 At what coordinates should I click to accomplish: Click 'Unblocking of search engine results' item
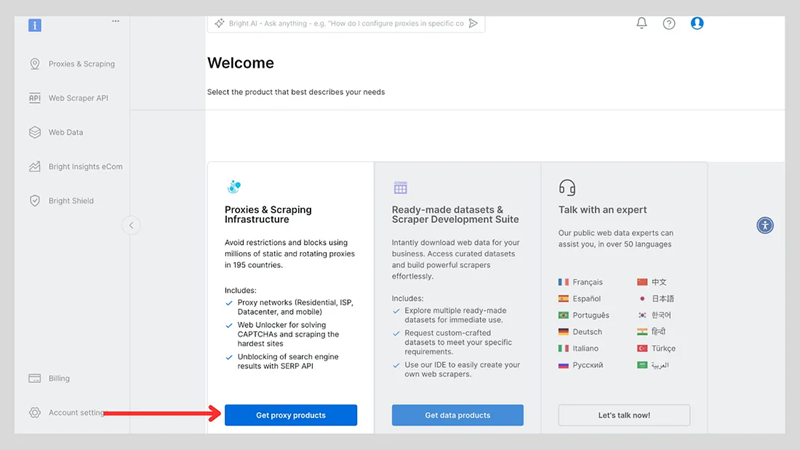(x=287, y=361)
